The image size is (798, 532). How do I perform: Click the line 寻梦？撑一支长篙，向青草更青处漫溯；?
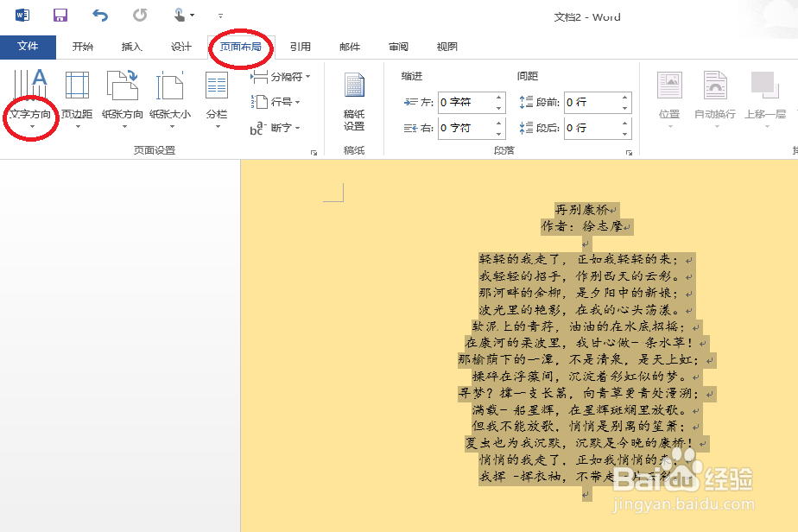click(x=579, y=394)
